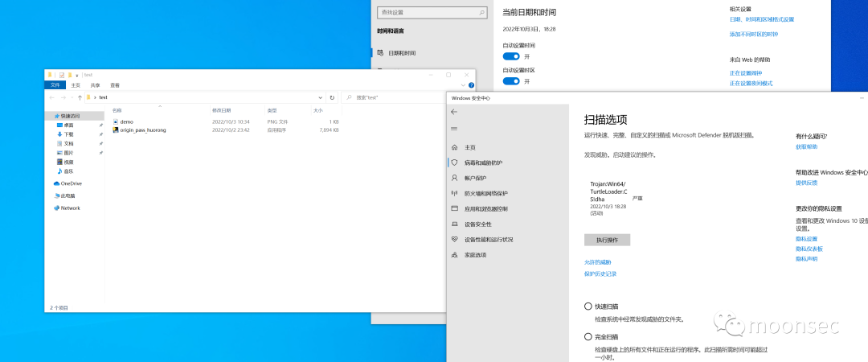Turn off 自动设置时间 toggle
Viewport: 868px width, 362px height.
click(511, 56)
